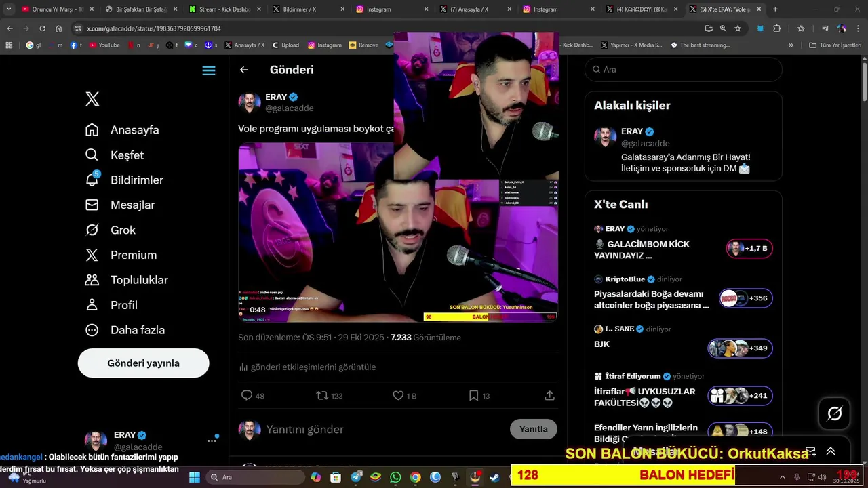868x488 pixels.
Task: Go back using post arrow
Action: coord(244,70)
